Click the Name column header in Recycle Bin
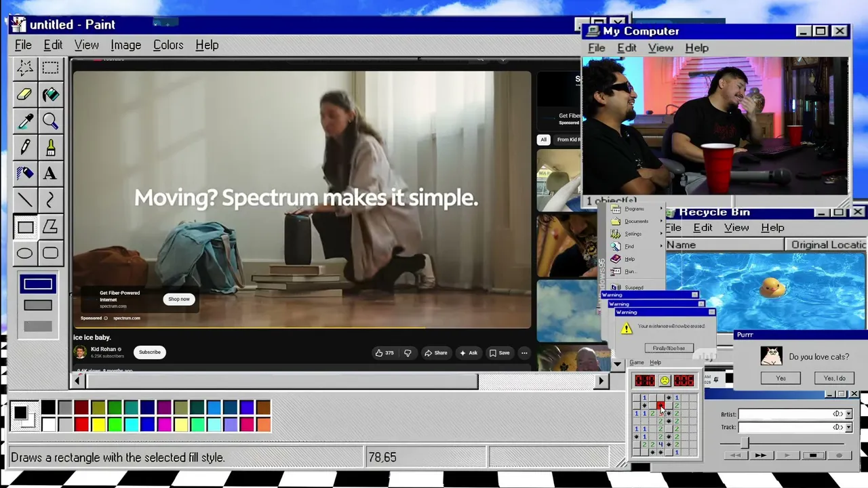The width and height of the screenshot is (868, 488). 724,245
